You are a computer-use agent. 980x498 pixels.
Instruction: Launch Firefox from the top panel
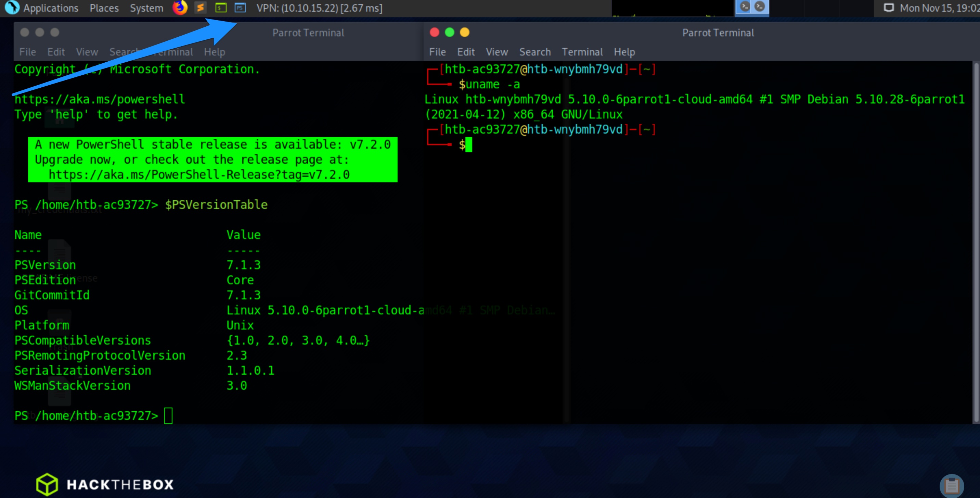pos(180,8)
